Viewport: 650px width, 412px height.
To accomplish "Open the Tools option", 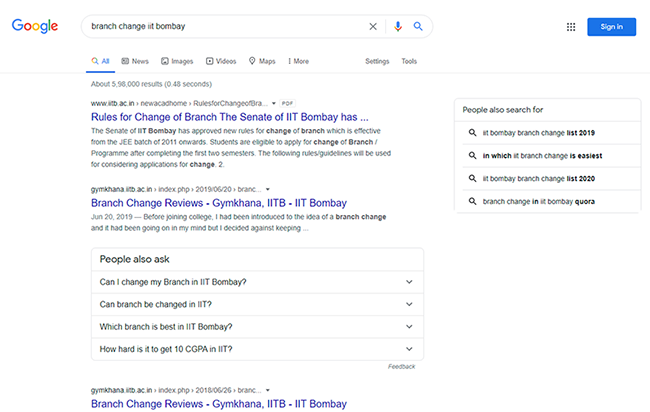I will (409, 61).
